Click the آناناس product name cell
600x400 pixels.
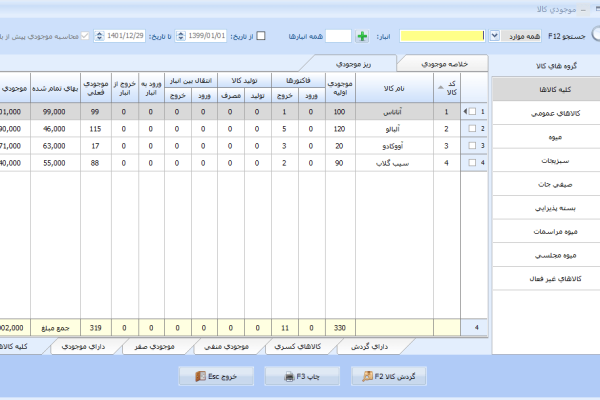[394, 112]
